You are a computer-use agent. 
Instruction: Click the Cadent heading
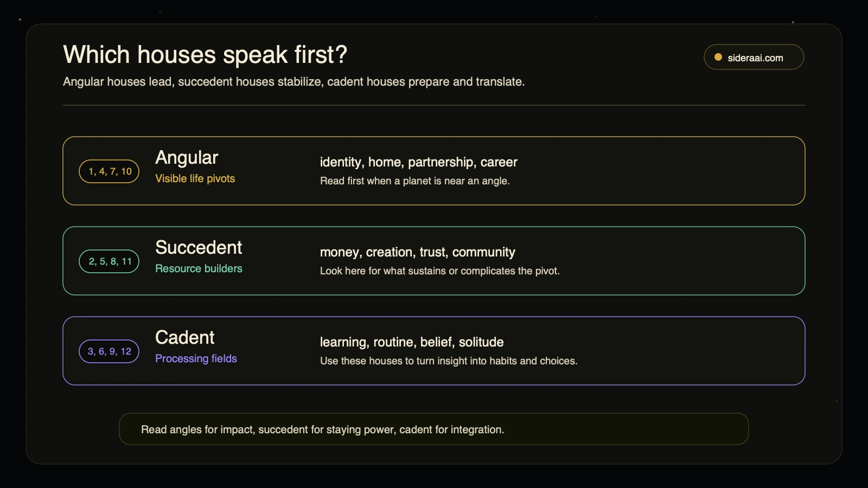(x=184, y=338)
